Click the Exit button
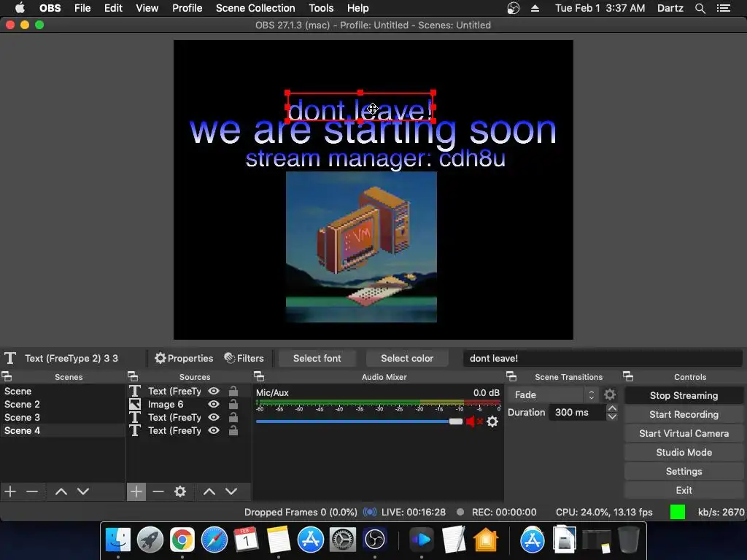Image resolution: width=747 pixels, height=560 pixels. (x=684, y=491)
